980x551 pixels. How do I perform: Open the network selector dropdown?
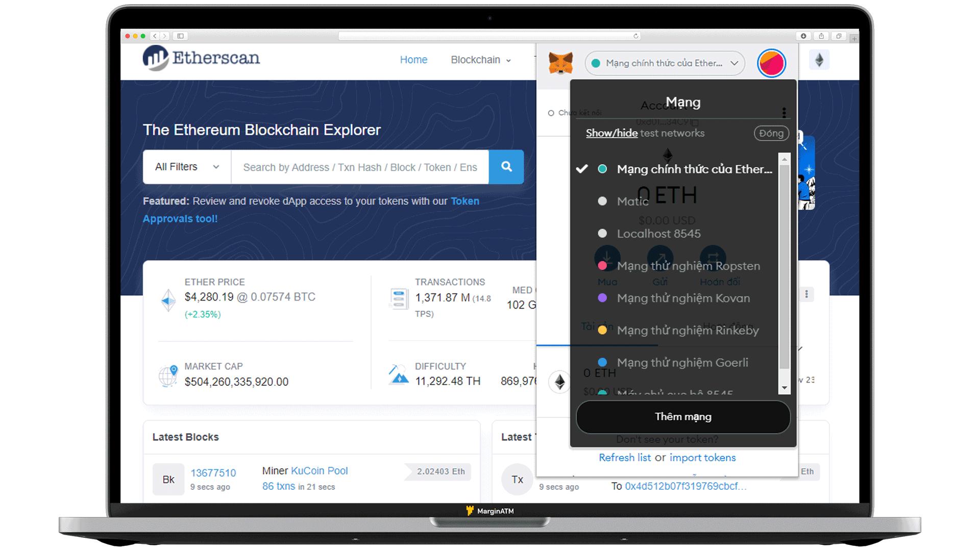[x=665, y=63]
